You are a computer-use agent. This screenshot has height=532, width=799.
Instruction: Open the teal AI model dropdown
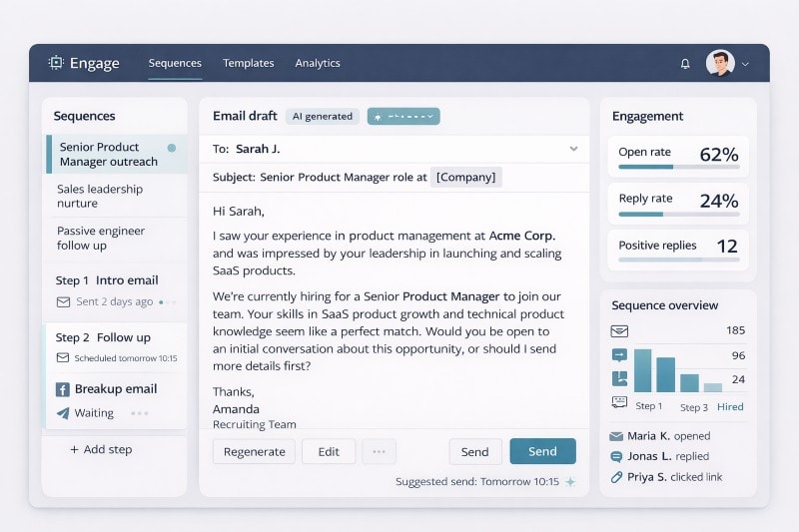click(x=403, y=116)
